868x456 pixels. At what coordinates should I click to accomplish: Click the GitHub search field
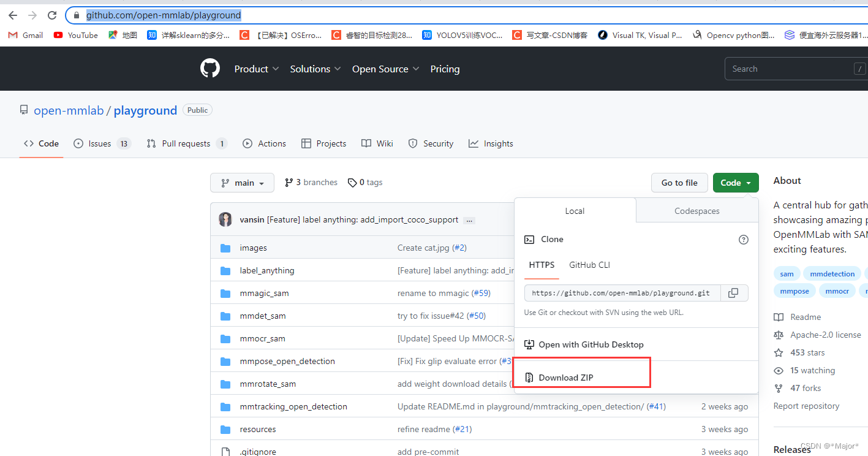point(796,69)
